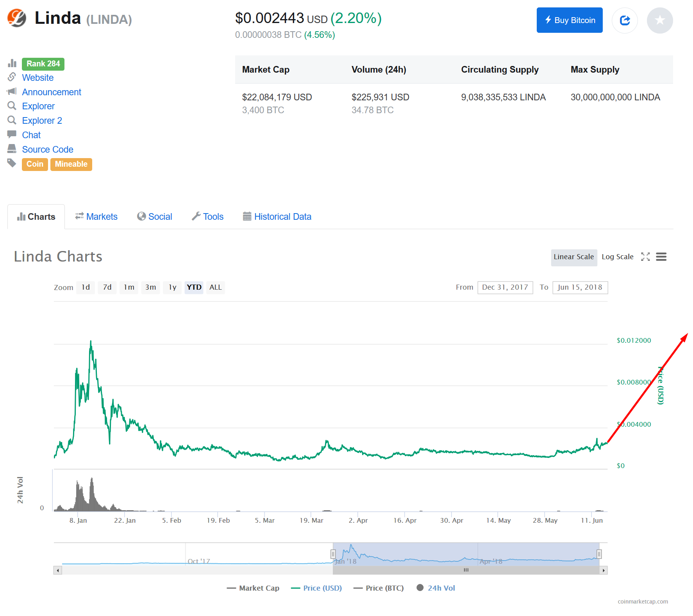The height and width of the screenshot is (616, 693).
Task: Click the drive icon beside Source Code
Action: (x=12, y=149)
